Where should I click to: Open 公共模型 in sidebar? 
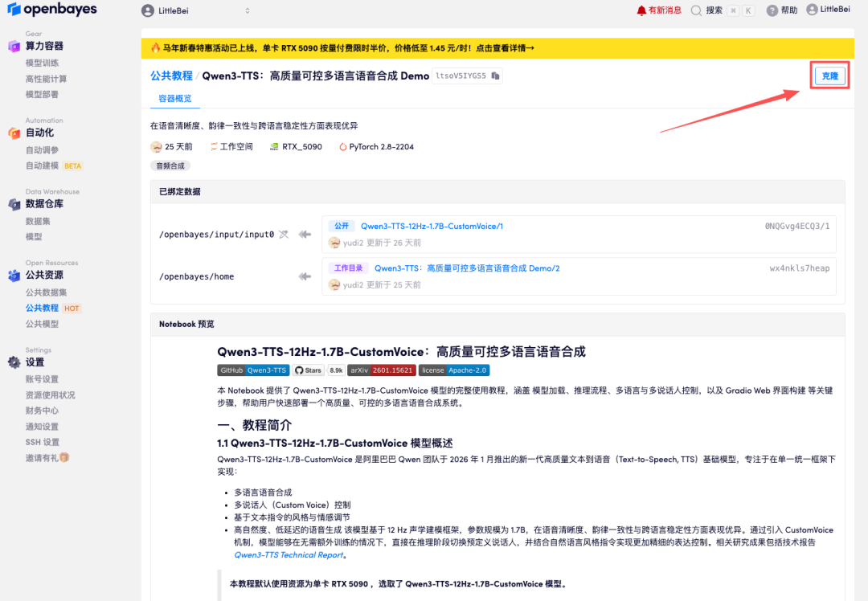coord(42,324)
